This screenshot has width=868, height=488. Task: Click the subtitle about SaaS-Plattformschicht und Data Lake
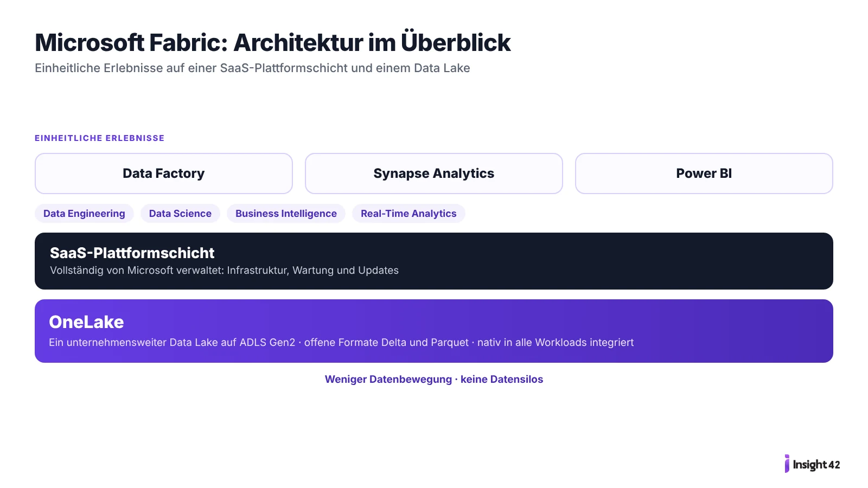coord(252,68)
